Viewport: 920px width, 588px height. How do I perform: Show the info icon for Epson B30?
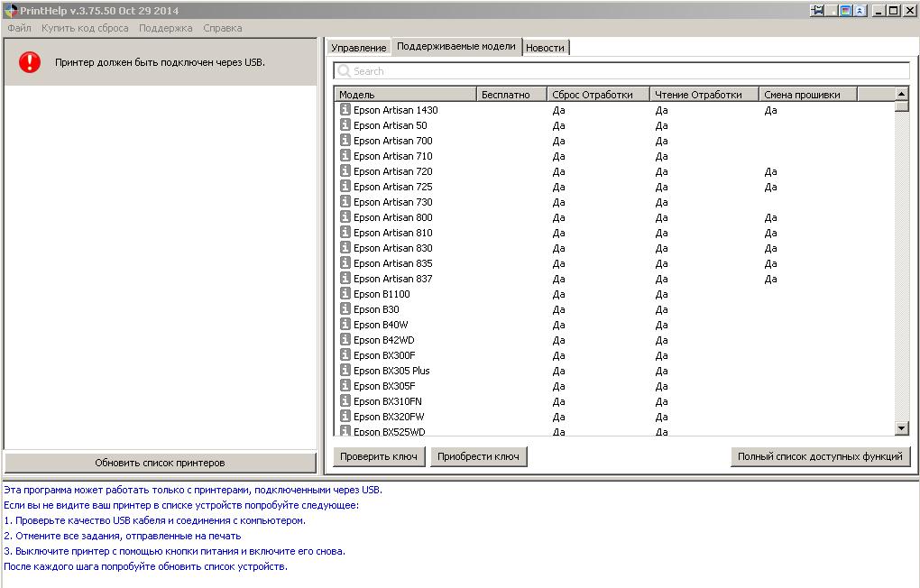(345, 308)
